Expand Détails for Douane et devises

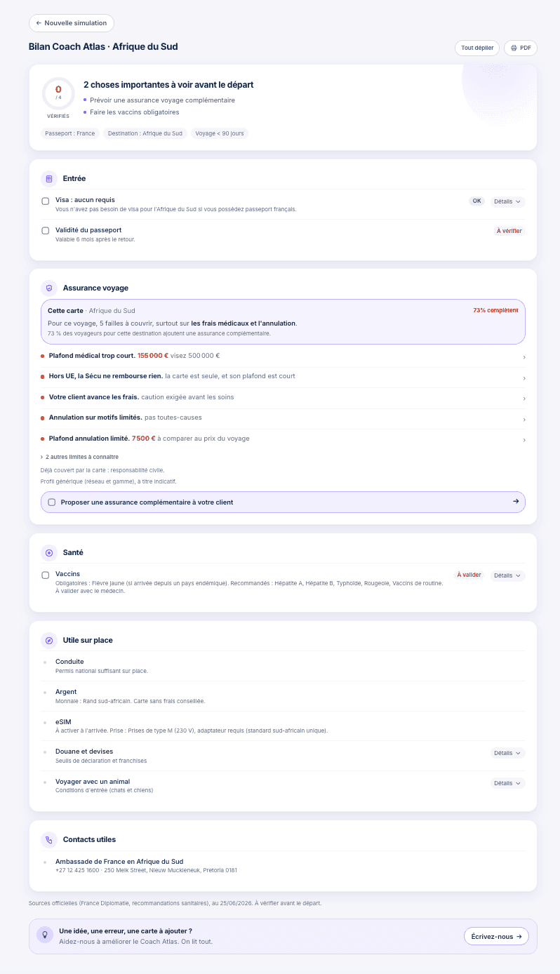(x=507, y=753)
